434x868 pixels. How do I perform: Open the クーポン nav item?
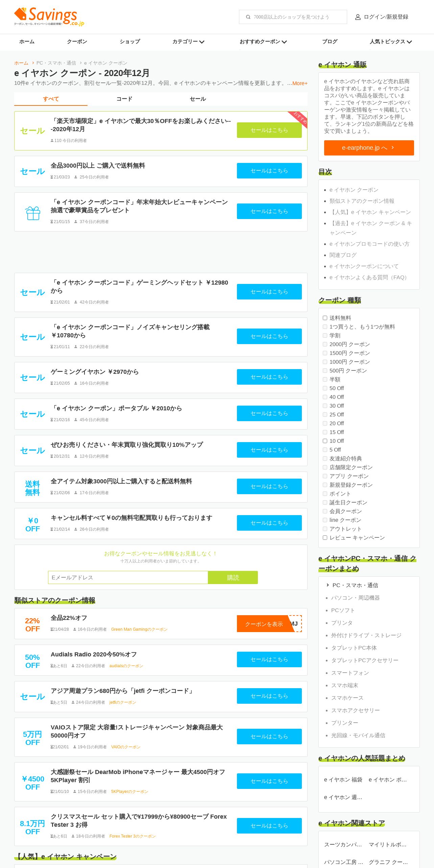[77, 42]
